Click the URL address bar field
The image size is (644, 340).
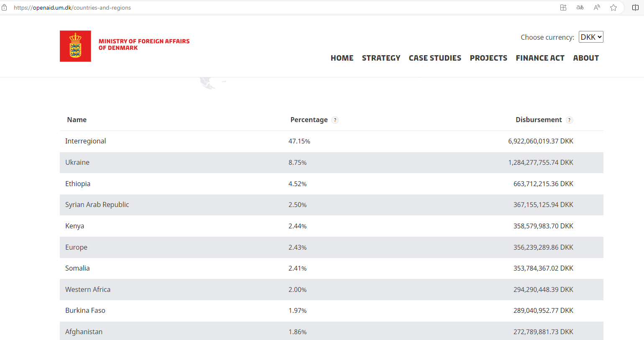[251, 8]
